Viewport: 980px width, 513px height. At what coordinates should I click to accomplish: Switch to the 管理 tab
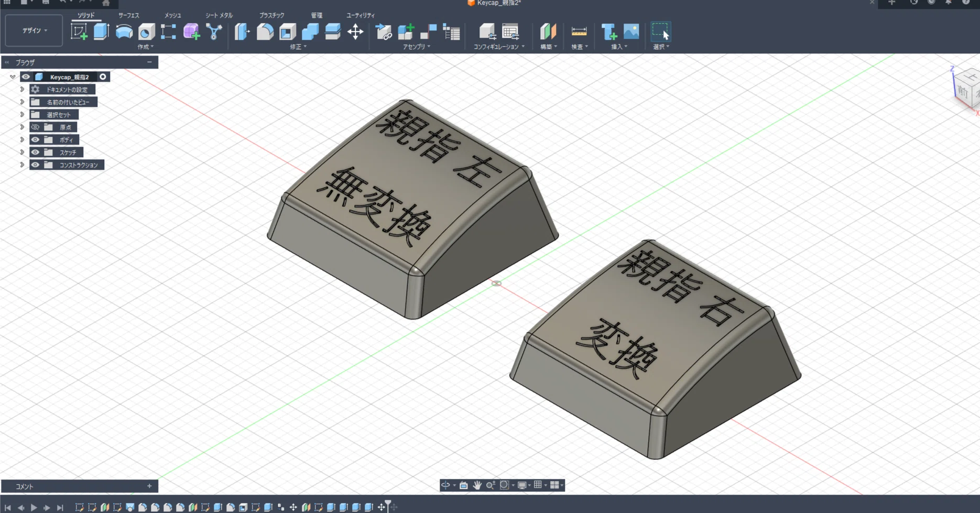pyautogui.click(x=317, y=15)
